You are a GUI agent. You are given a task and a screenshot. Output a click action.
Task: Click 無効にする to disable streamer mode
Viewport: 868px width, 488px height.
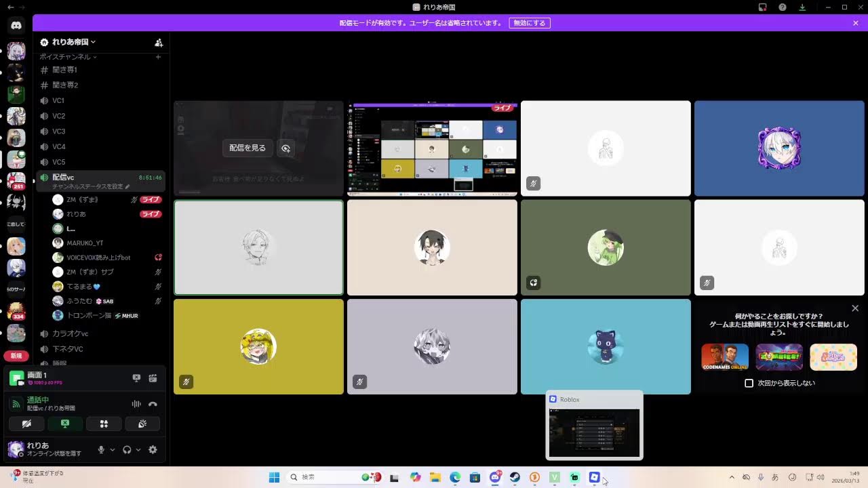(530, 23)
